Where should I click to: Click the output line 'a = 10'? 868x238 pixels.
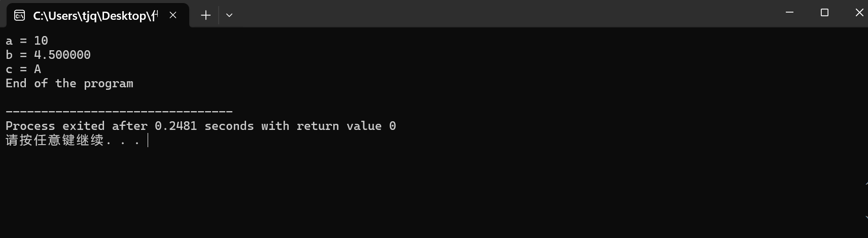tap(27, 41)
